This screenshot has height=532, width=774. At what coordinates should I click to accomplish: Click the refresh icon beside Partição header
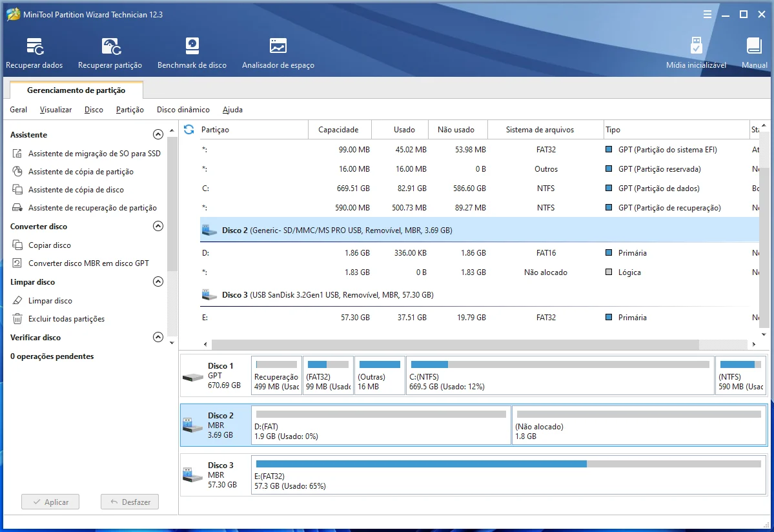click(189, 130)
